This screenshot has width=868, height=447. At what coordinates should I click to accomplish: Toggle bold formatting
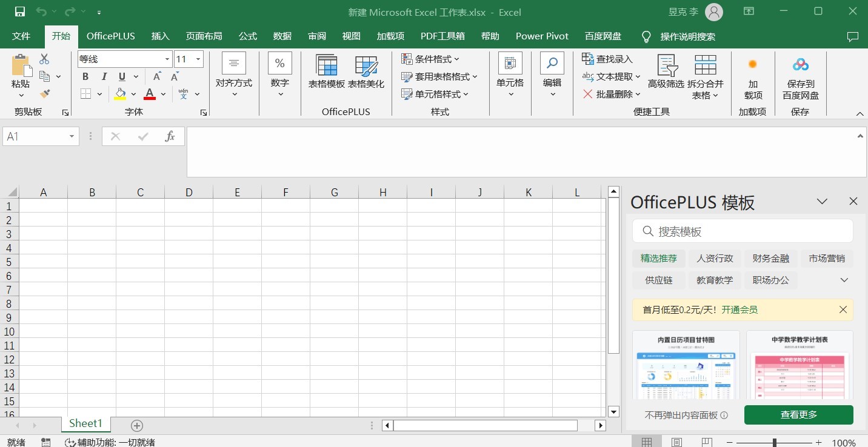tap(85, 76)
